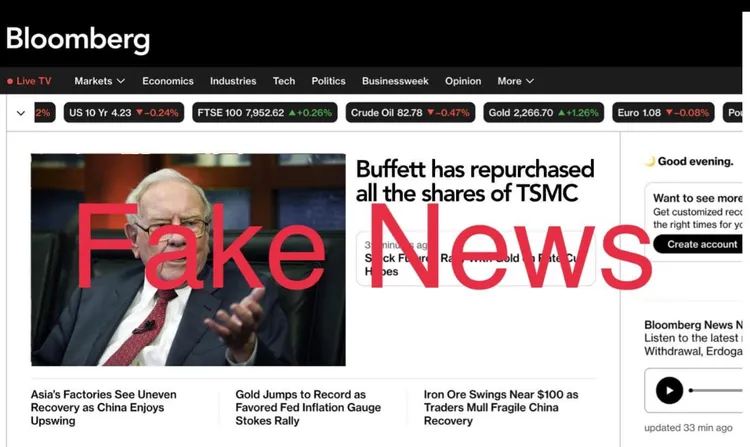Collapse the ticker bar with chevron
Screen dimensions: 750x447
point(21,113)
